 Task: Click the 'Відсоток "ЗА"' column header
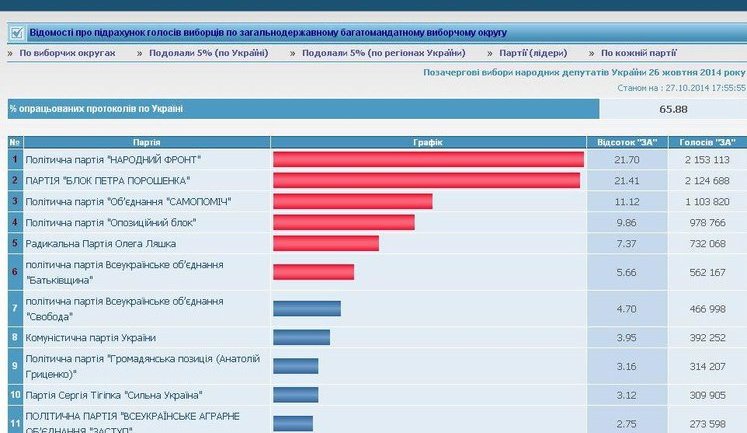(627, 142)
